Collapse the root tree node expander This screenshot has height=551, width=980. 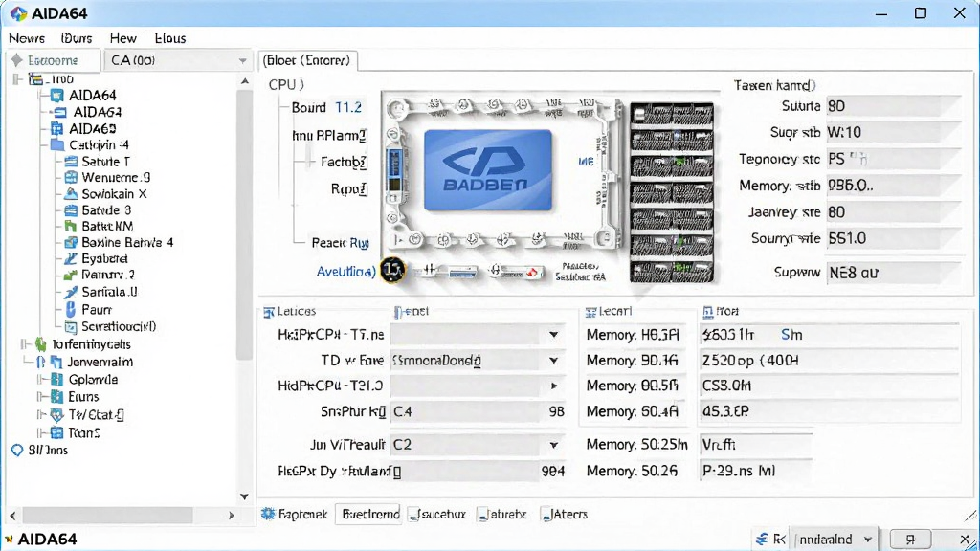17,79
